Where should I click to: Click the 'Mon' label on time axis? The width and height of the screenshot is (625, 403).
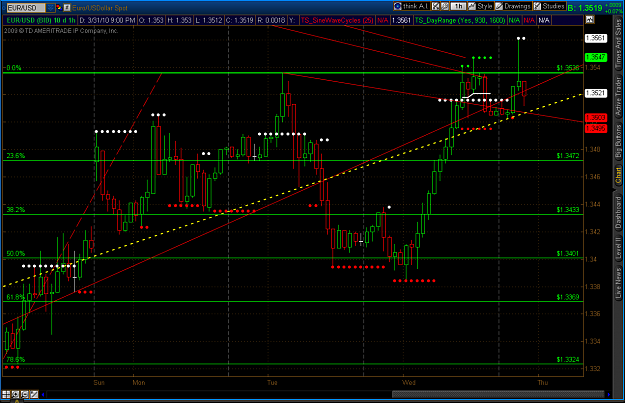(x=139, y=383)
